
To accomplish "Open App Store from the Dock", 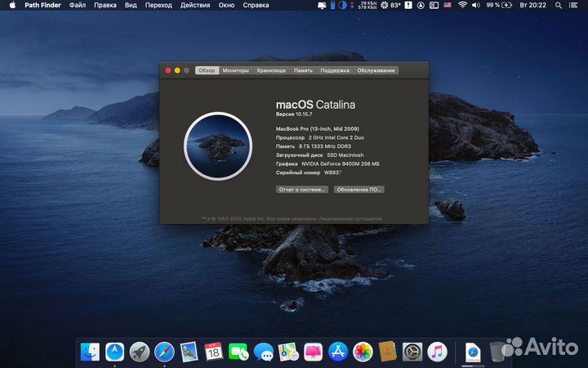I will point(338,352).
